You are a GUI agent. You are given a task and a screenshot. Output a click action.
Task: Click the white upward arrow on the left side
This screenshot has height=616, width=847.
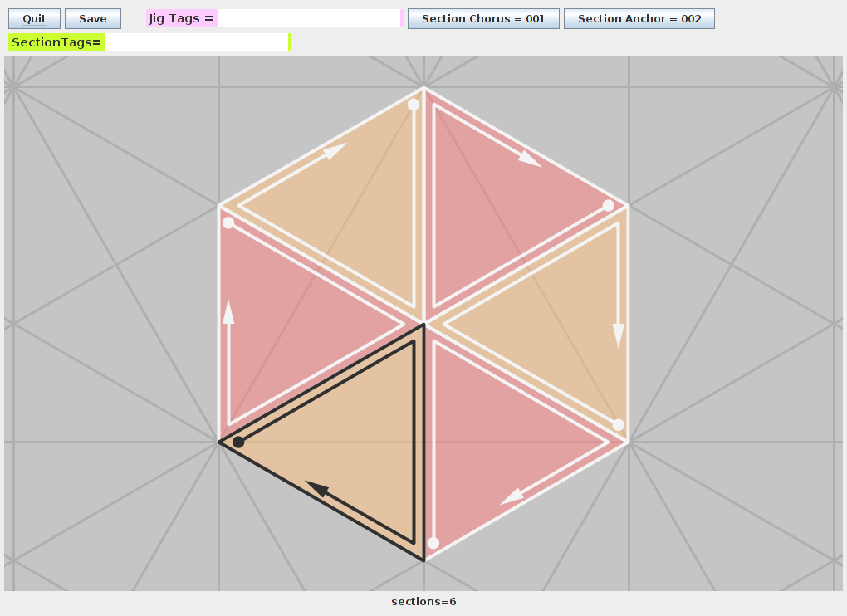tap(228, 312)
